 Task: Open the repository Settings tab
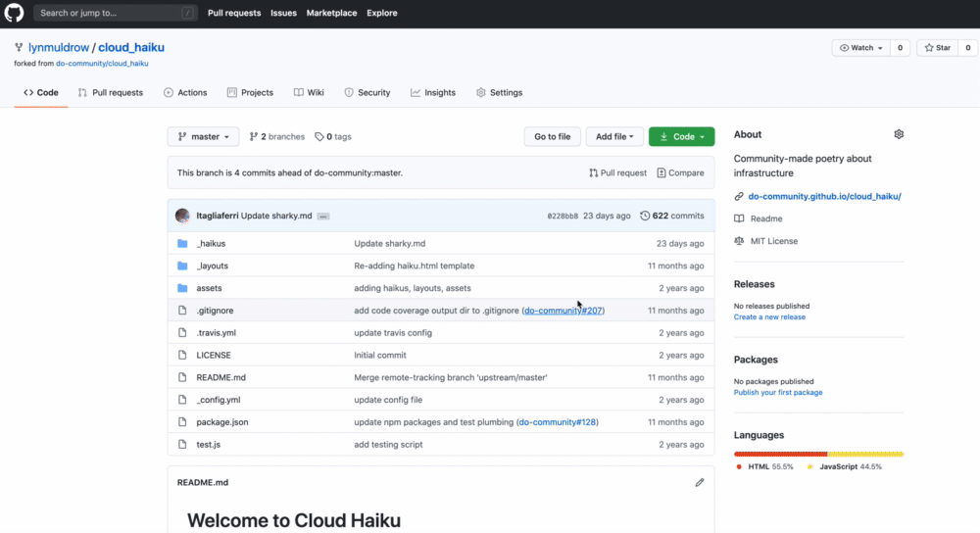click(x=500, y=92)
